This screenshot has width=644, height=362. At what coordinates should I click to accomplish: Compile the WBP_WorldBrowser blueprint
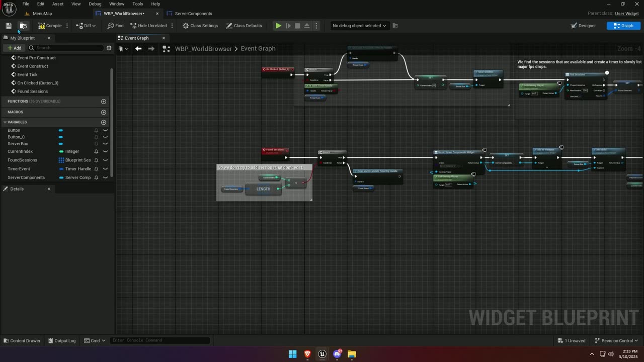50,26
